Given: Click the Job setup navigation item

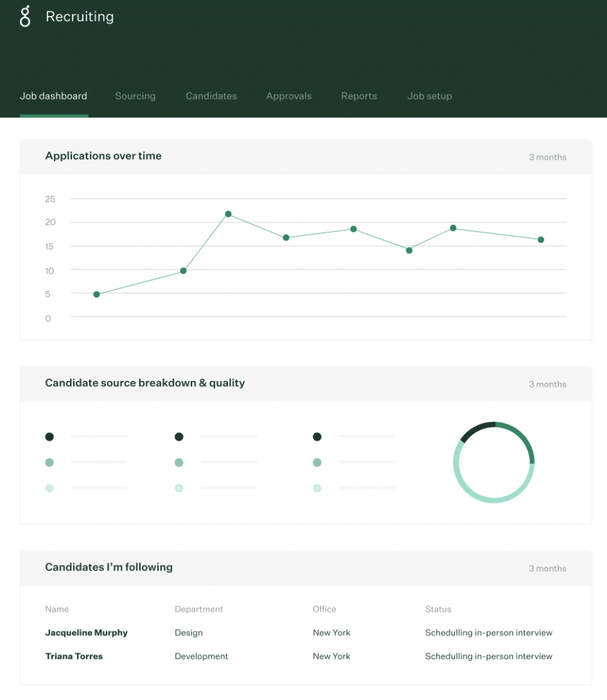Looking at the screenshot, I should [x=429, y=96].
